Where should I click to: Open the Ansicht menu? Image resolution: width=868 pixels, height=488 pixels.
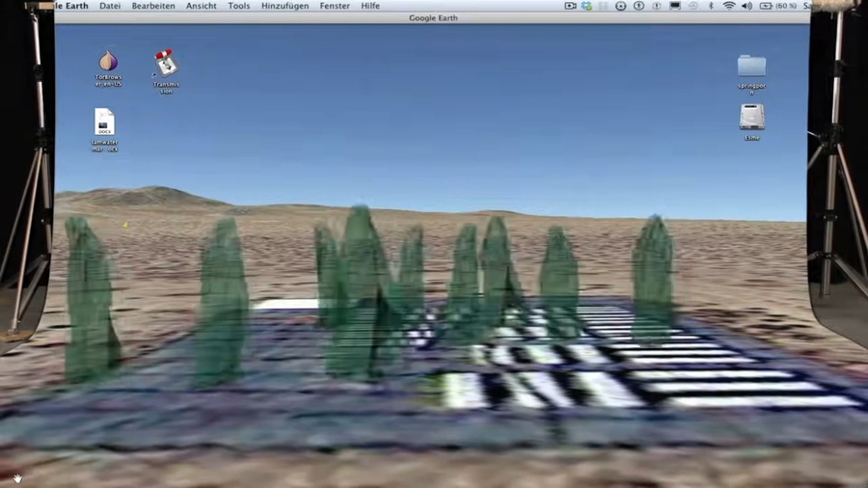click(x=201, y=6)
